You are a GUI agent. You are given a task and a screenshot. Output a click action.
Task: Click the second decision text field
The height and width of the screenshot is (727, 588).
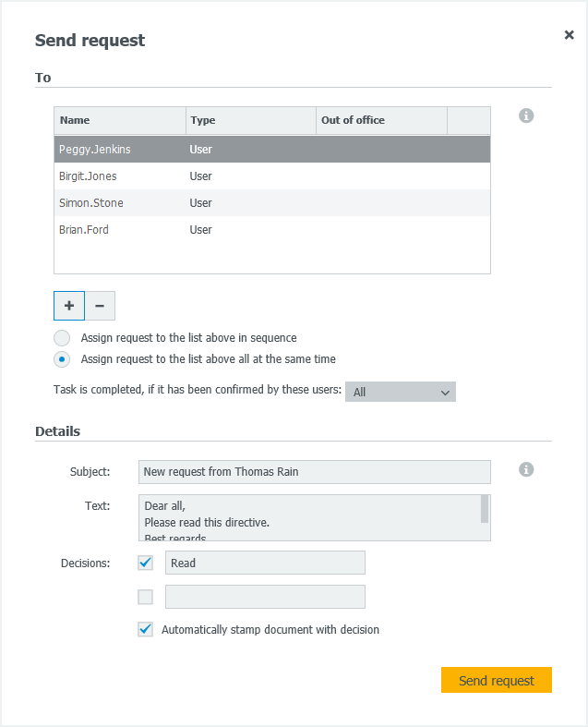(265, 597)
